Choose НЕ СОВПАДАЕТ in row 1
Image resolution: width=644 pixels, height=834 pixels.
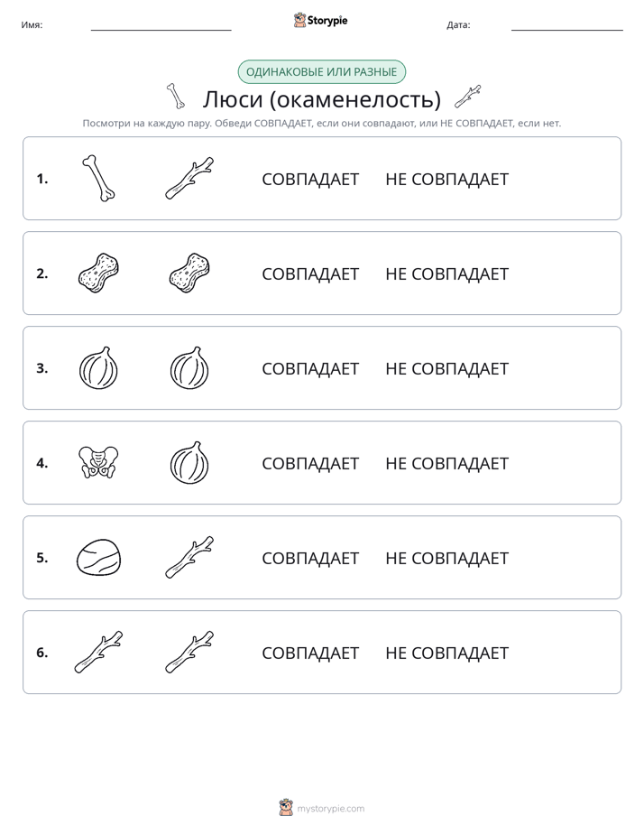[446, 180]
